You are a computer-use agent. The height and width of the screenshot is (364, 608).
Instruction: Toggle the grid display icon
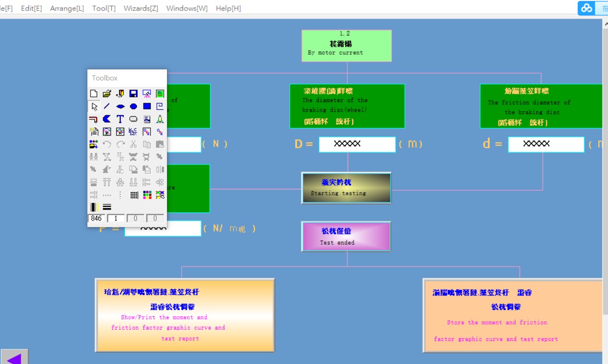point(134,195)
